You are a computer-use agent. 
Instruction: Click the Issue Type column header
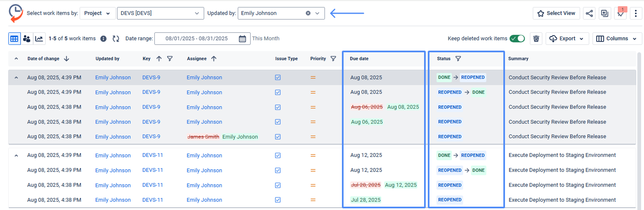click(286, 59)
